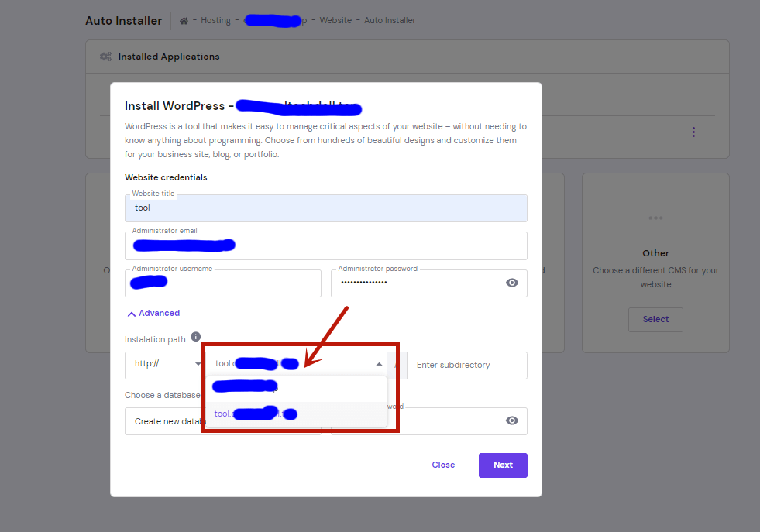Click the Auto Installer page title
Viewport: 760px width, 532px height.
(124, 21)
